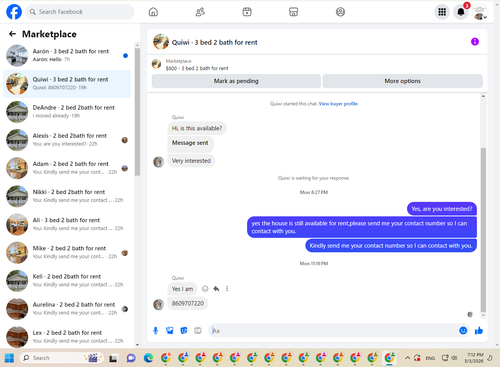Click the Search Facebook field
The image size is (500, 367).
80,12
